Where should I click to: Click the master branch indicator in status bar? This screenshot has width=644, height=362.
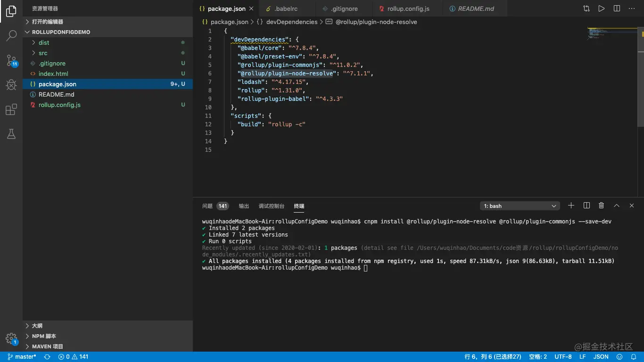click(x=22, y=357)
